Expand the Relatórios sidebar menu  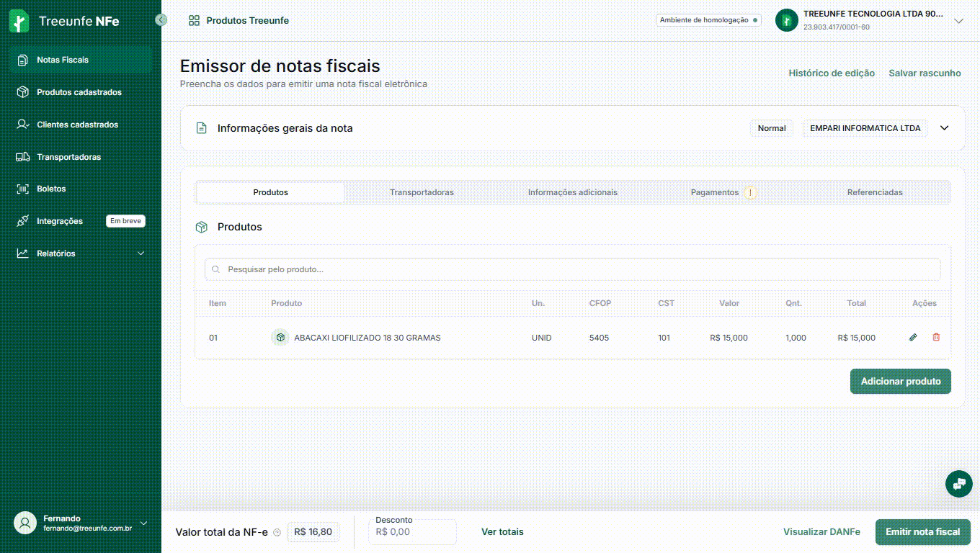(x=141, y=253)
